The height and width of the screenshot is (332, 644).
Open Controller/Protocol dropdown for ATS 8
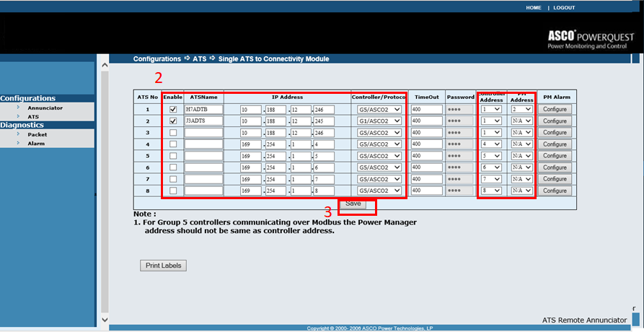pos(379,191)
